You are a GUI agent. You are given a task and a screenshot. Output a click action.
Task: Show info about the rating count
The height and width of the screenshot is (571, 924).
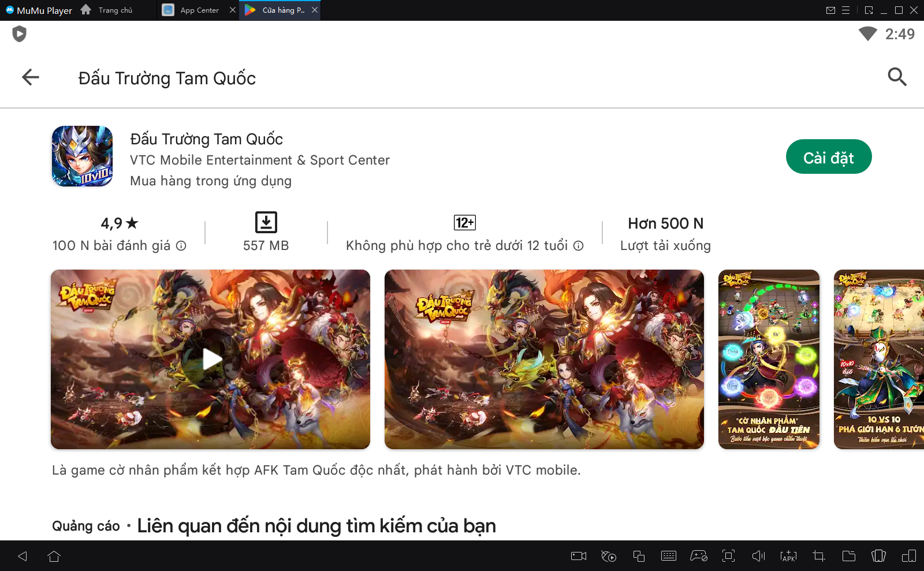coord(181,246)
